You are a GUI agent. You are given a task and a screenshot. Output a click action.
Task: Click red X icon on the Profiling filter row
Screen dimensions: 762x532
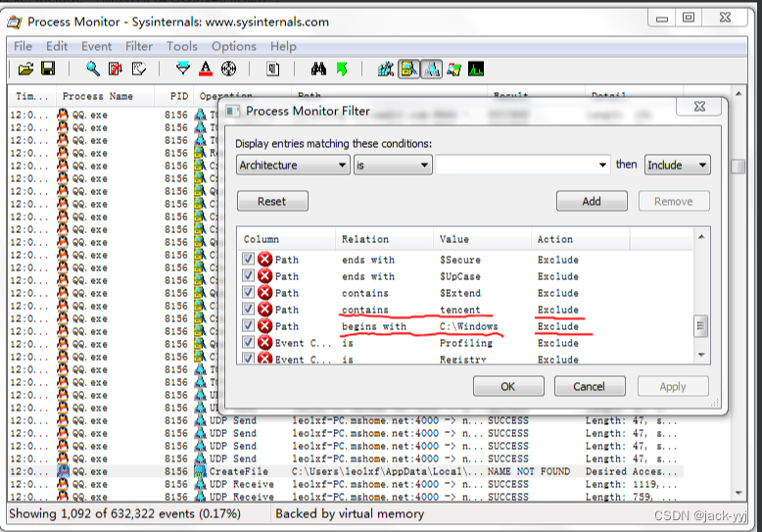[x=264, y=342]
